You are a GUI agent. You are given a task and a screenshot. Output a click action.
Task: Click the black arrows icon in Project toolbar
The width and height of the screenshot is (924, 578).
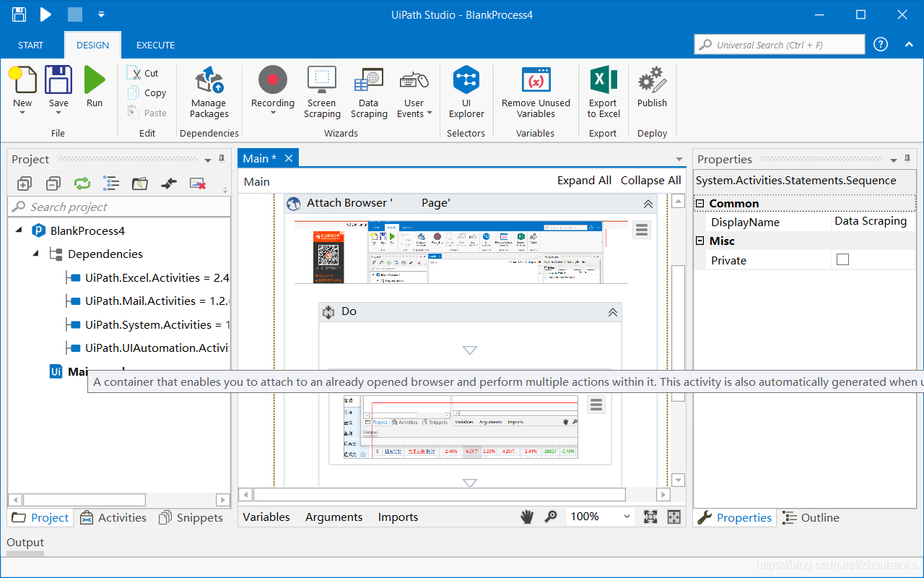(169, 184)
